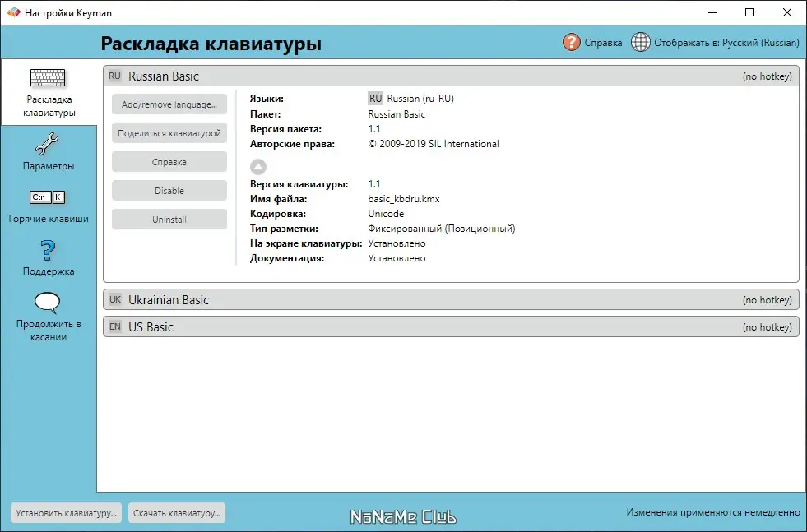Collapse details with round arrow icon
The image size is (807, 532).
pos(257,166)
